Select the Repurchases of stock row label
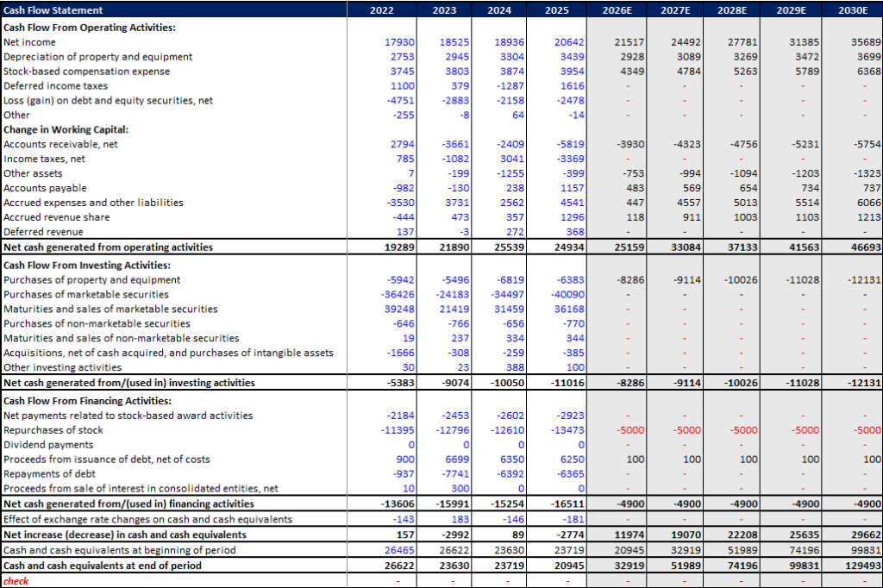Screen dimensions: 883x588 (53, 429)
